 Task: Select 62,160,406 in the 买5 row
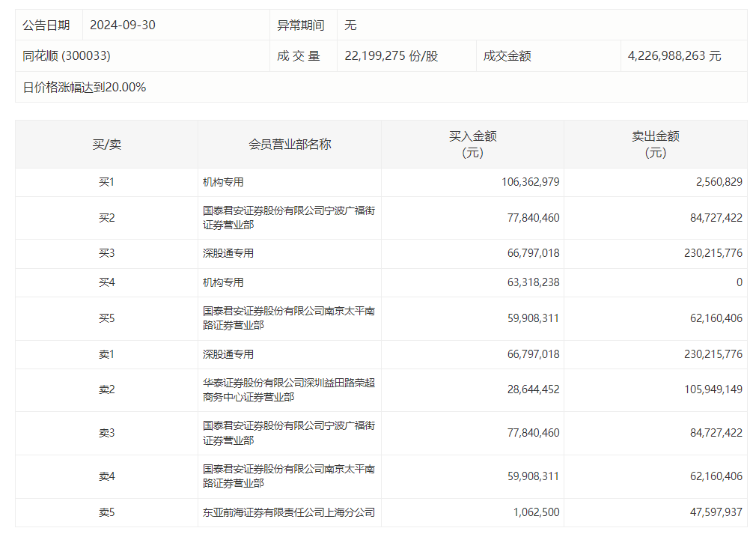tap(716, 318)
